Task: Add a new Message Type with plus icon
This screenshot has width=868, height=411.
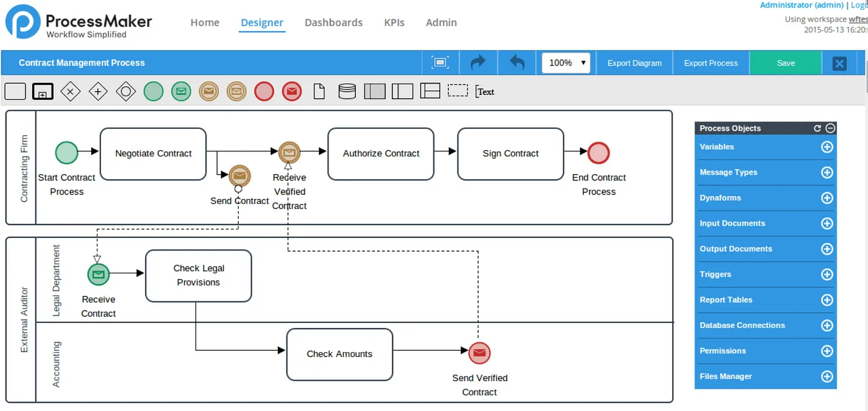Action: pos(827,172)
